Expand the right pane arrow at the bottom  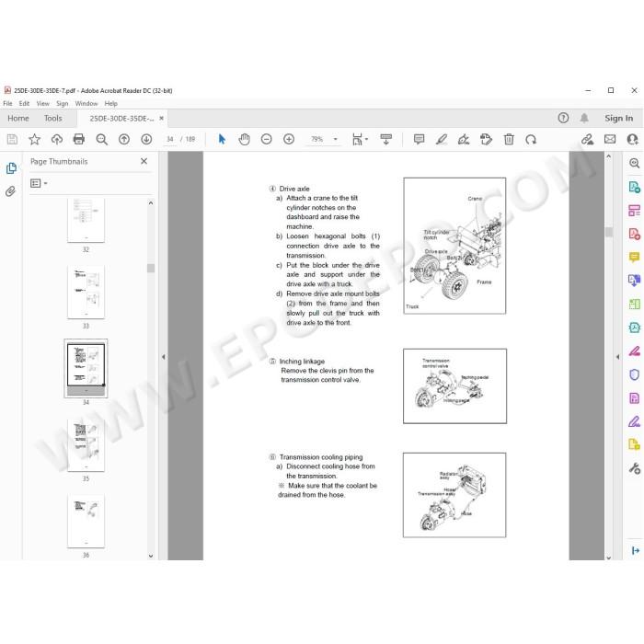636,551
